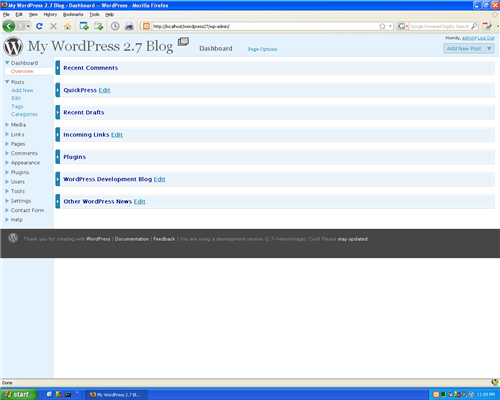Open Add New under Posts in sidebar
The height and width of the screenshot is (400, 500).
pyautogui.click(x=22, y=90)
